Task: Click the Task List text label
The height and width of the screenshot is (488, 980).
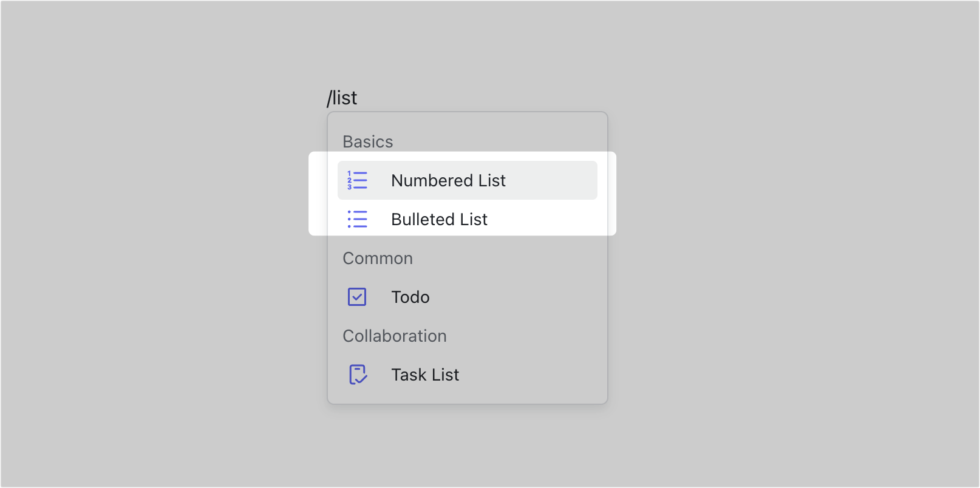Action: click(x=424, y=374)
